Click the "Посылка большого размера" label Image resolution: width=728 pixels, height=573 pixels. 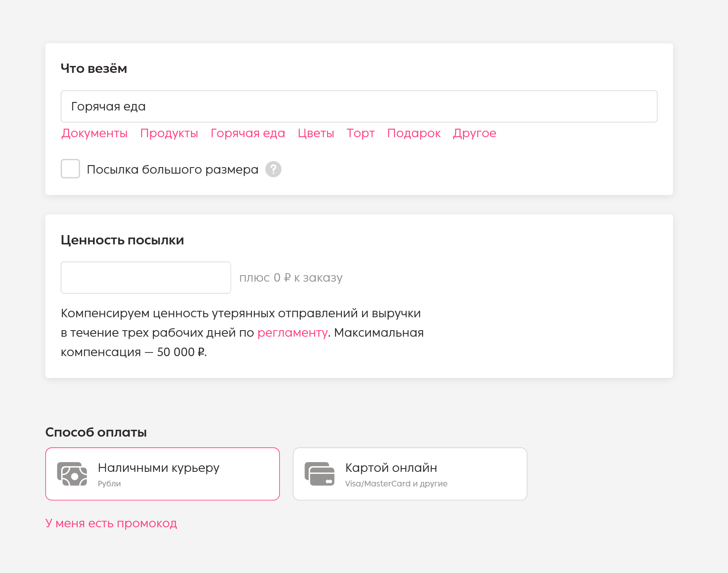173,170
